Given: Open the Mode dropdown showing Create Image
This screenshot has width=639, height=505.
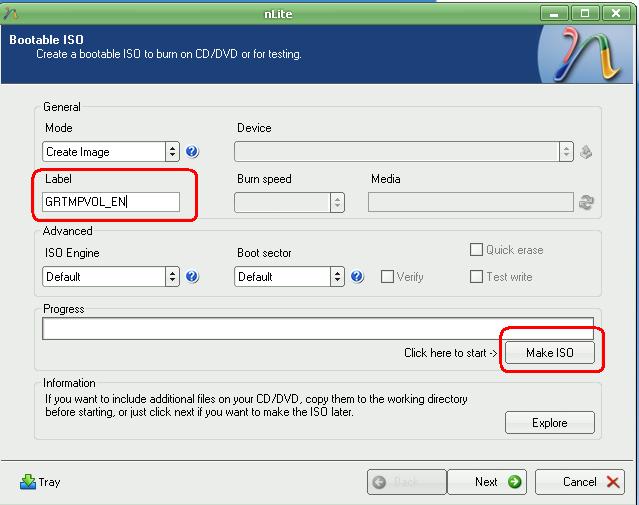Looking at the screenshot, I should [111, 152].
